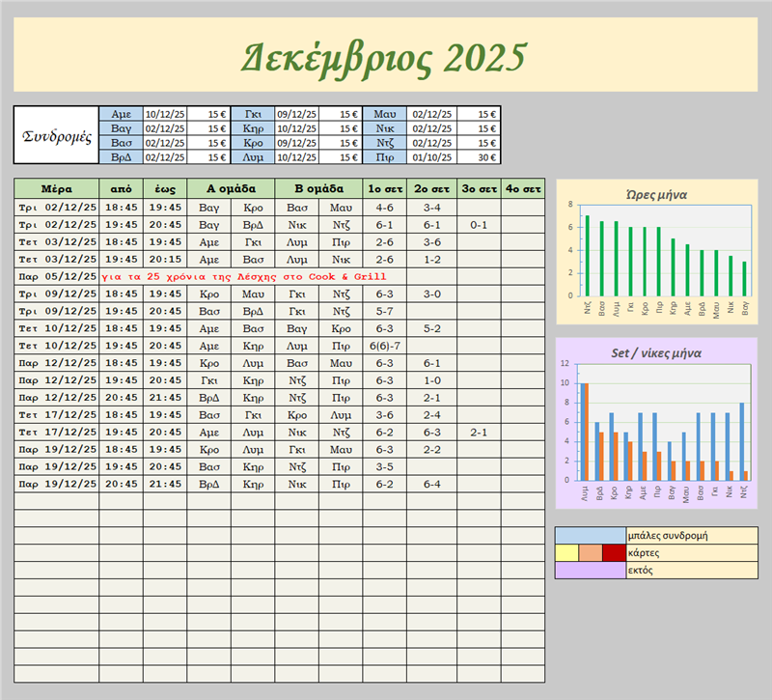Click the dark red κάρτες swatch
The width and height of the screenshot is (772, 700).
point(614,553)
